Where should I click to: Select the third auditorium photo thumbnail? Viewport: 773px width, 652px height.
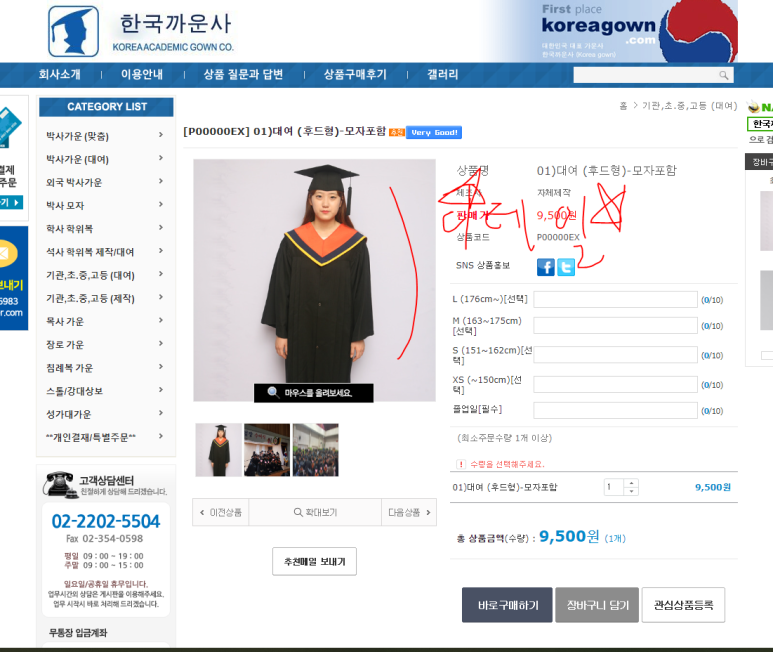(x=316, y=450)
